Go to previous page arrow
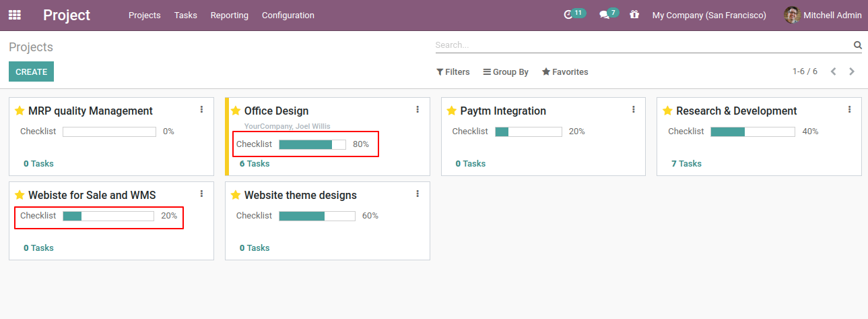 pyautogui.click(x=834, y=71)
